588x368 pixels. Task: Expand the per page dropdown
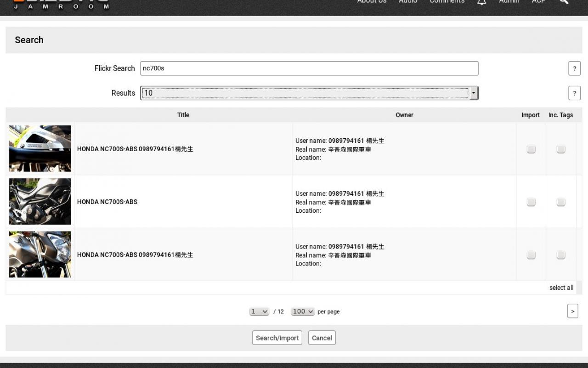pos(303,311)
